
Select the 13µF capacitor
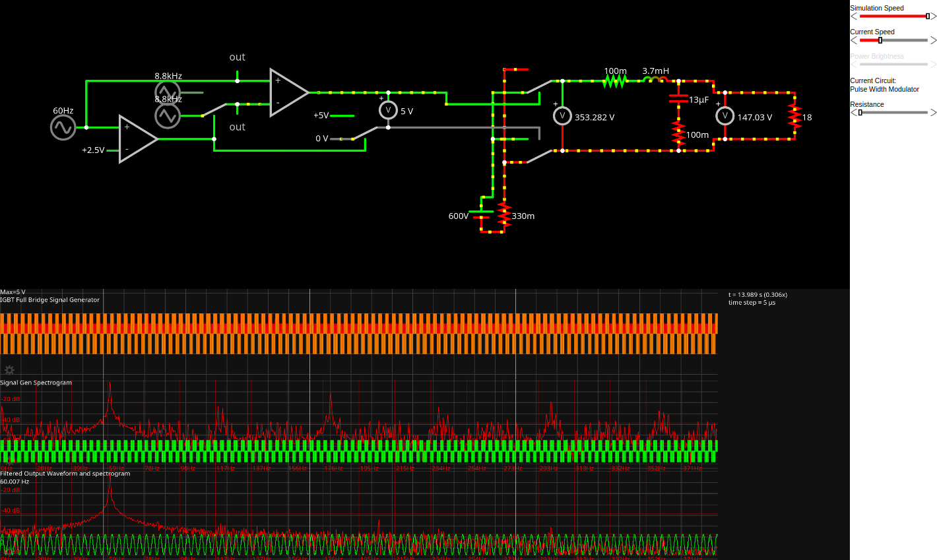(678, 99)
